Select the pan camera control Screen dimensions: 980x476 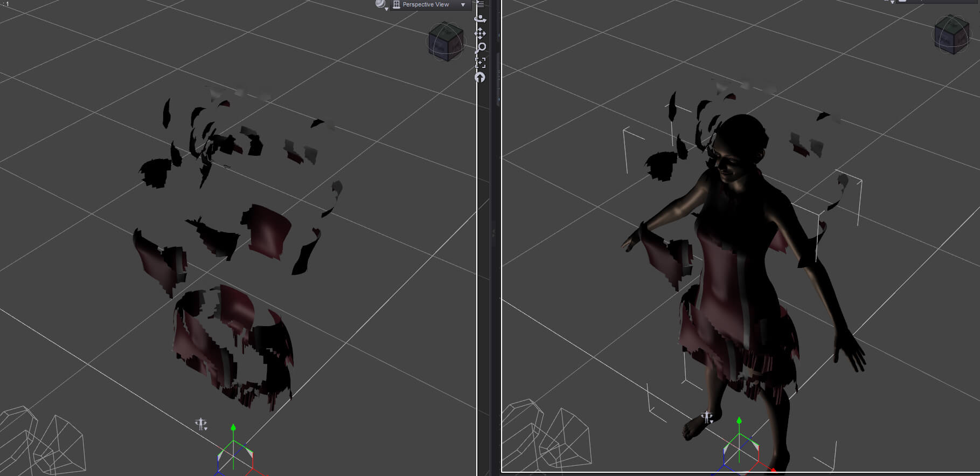click(480, 33)
